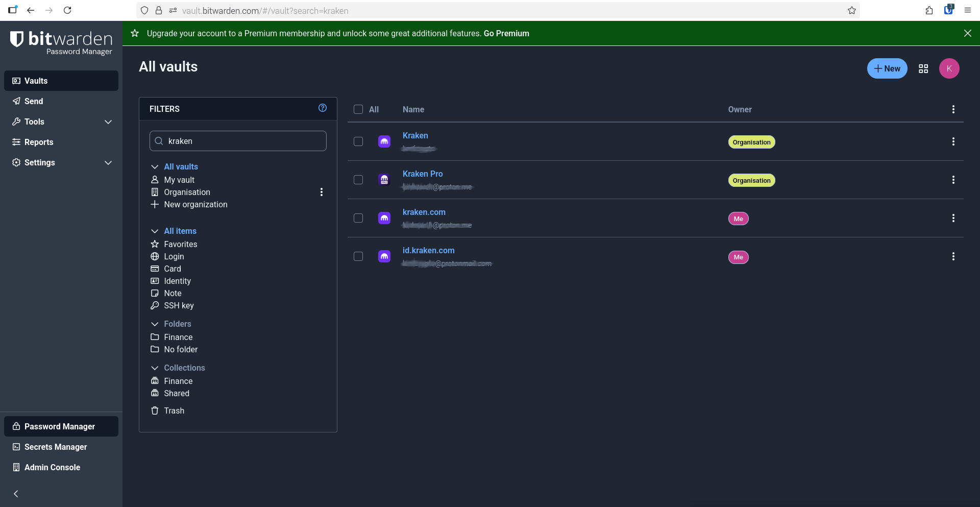Bookmark this page with the star icon

(852, 10)
